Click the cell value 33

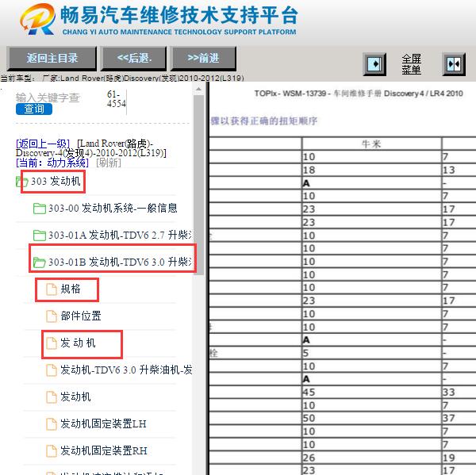(x=449, y=393)
